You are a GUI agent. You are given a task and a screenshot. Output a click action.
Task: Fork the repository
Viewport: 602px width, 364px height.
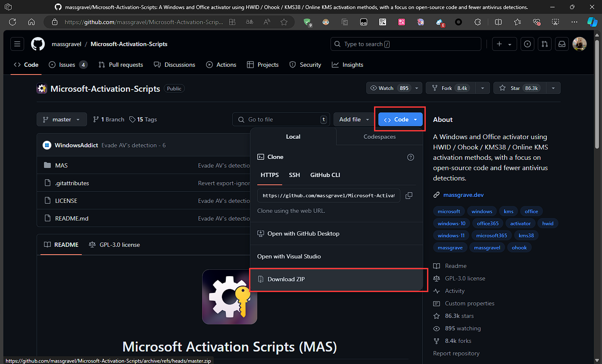[451, 88]
